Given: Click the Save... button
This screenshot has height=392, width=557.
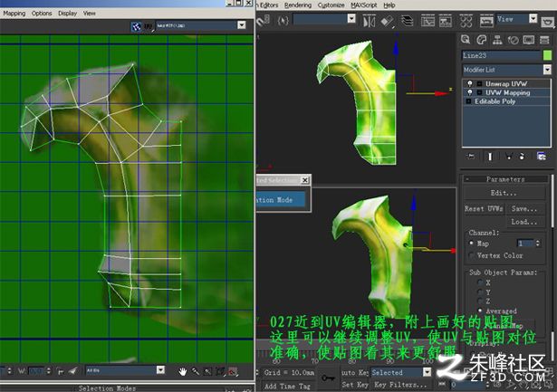Looking at the screenshot, I should pos(524,209).
